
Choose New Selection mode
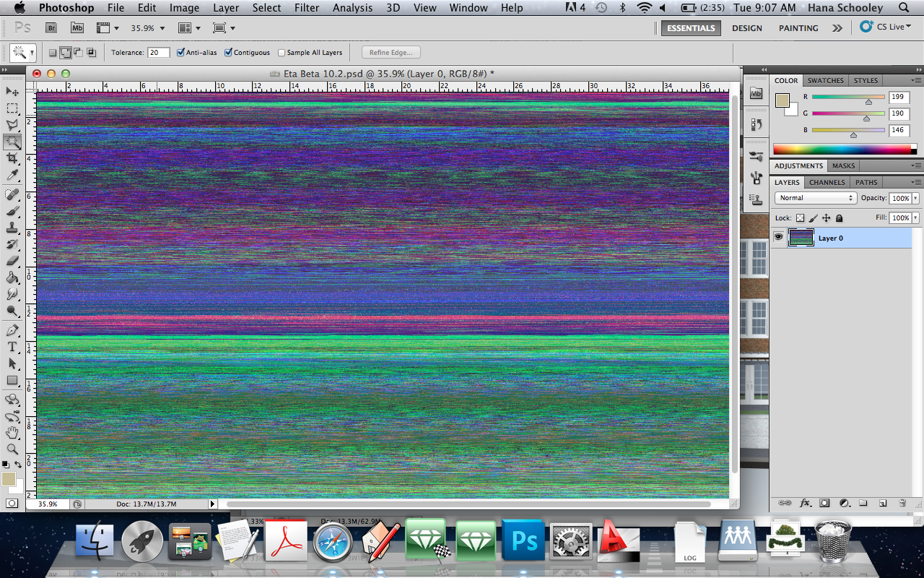click(53, 52)
